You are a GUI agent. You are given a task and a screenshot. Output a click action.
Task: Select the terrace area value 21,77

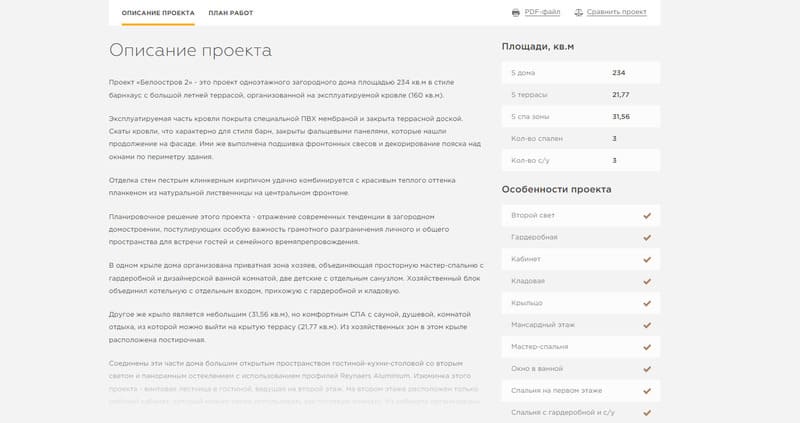(621, 95)
